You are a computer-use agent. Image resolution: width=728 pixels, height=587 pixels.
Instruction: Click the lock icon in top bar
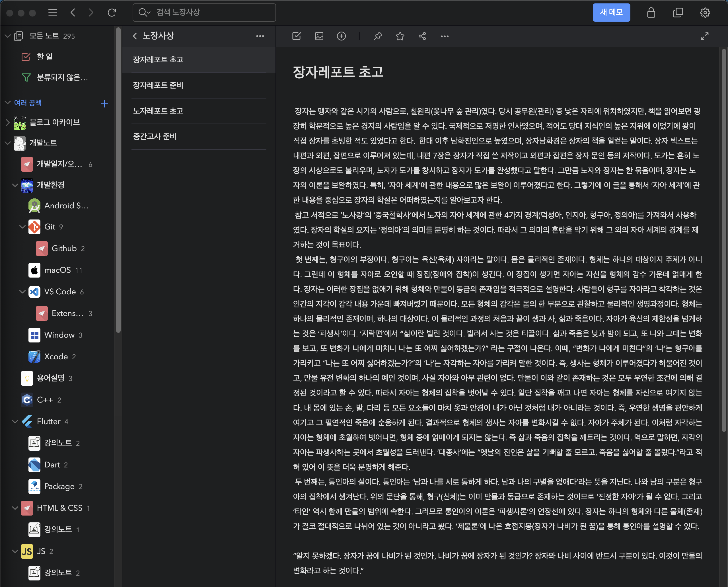651,13
